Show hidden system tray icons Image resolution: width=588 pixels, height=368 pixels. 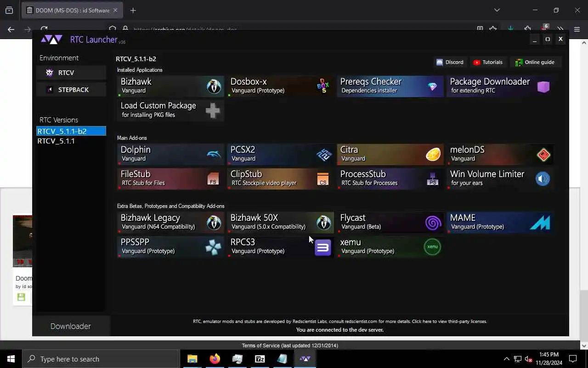(506, 359)
